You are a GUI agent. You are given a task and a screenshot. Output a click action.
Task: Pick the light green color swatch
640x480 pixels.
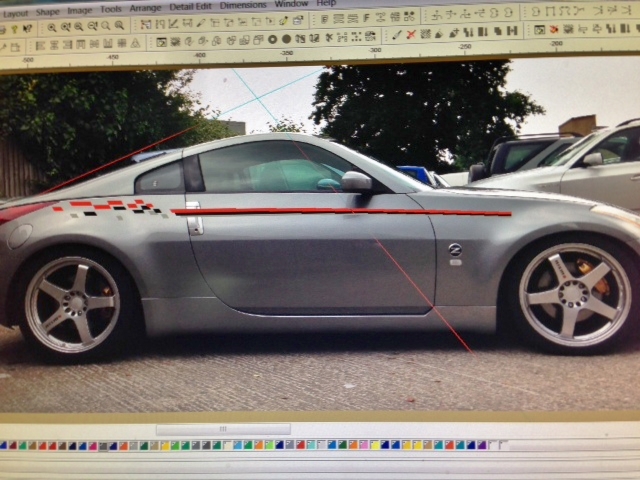point(269,445)
